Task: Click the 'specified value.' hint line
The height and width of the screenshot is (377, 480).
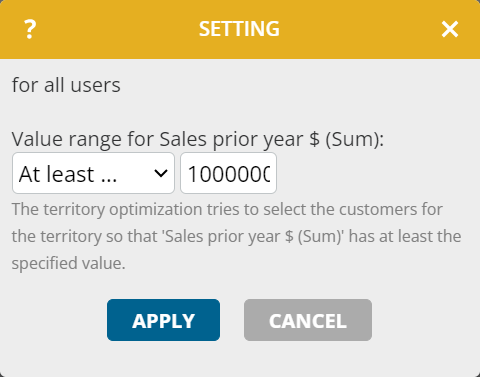Action: (68, 263)
